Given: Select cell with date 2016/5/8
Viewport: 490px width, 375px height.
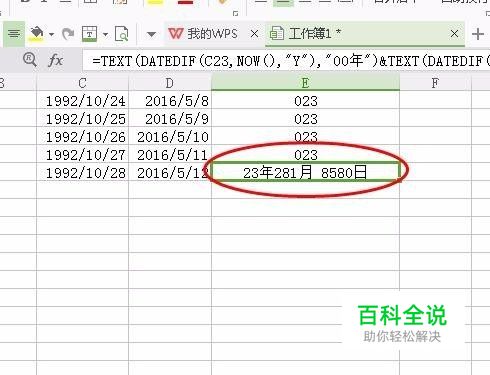Looking at the screenshot, I should (170, 101).
